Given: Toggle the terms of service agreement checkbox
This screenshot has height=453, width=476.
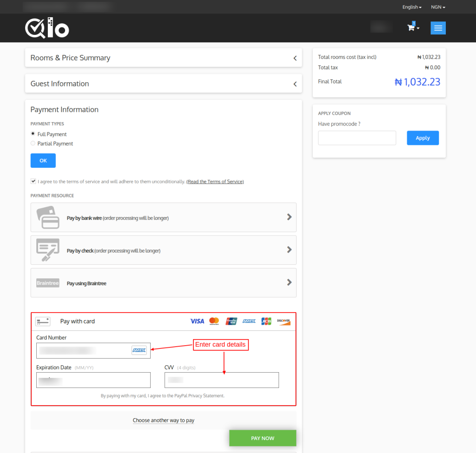Looking at the screenshot, I should (33, 181).
